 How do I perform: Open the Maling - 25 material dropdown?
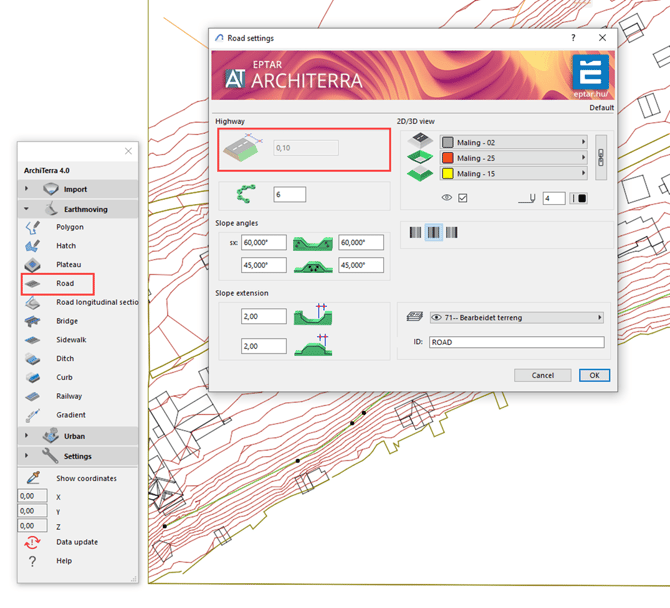514,158
